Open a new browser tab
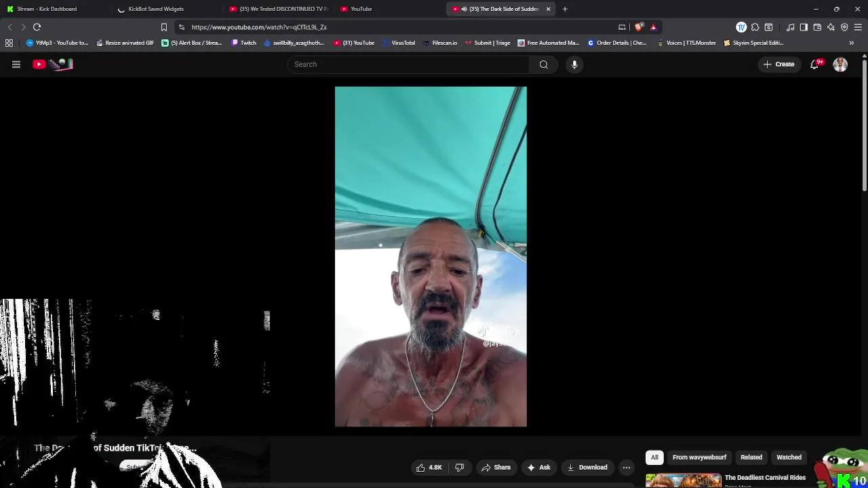 point(565,9)
